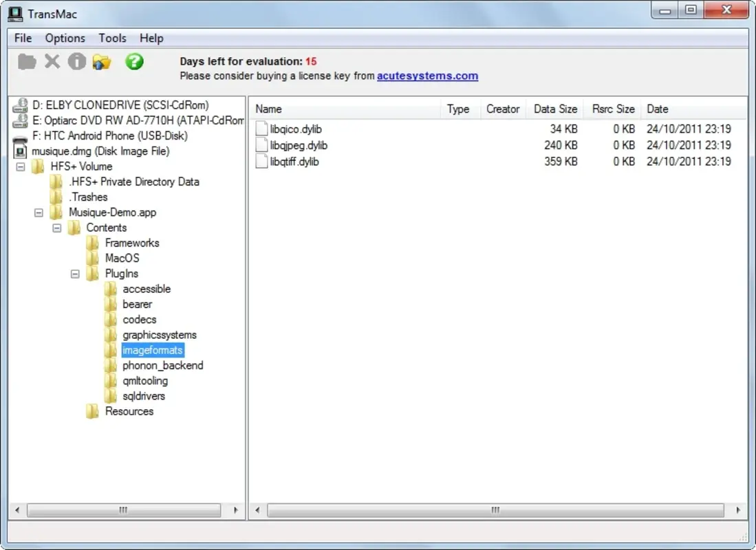
Task: Click the Info toolbar icon
Action: click(x=76, y=61)
